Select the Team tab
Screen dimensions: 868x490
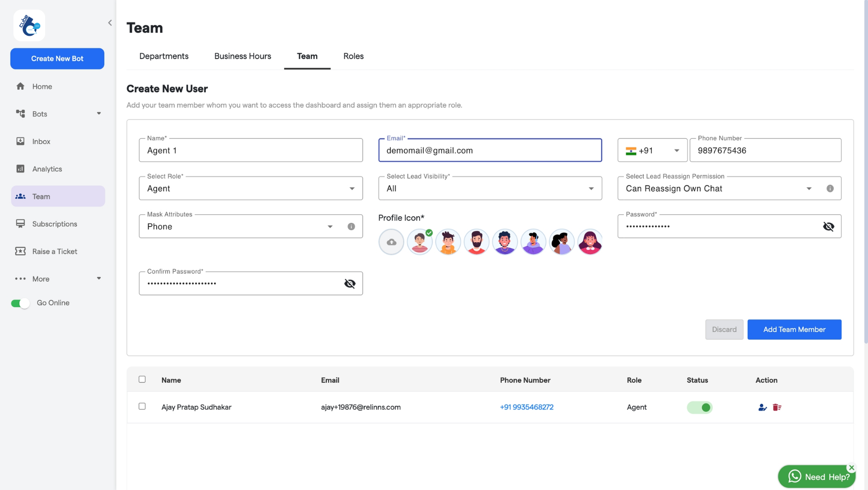(307, 56)
